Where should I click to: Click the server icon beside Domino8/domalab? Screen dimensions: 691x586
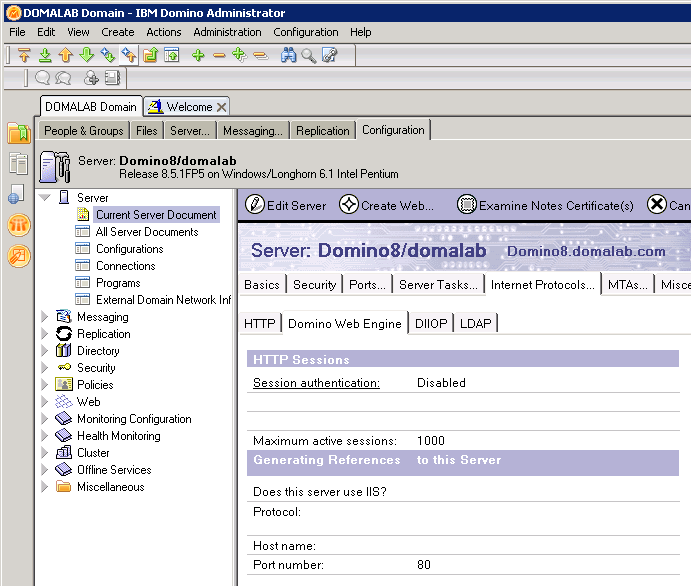coord(55,167)
